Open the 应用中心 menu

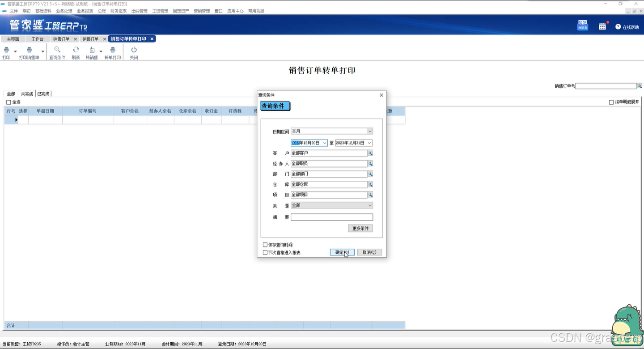[x=235, y=11]
